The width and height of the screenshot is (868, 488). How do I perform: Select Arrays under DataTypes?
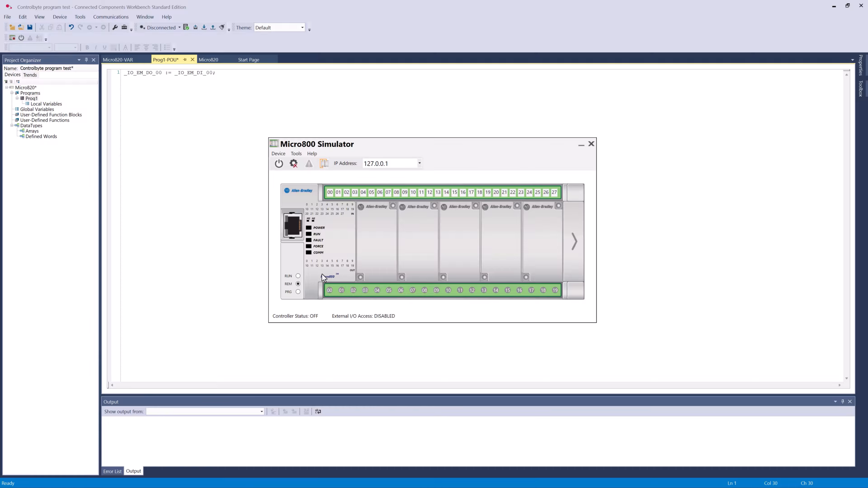coord(32,131)
